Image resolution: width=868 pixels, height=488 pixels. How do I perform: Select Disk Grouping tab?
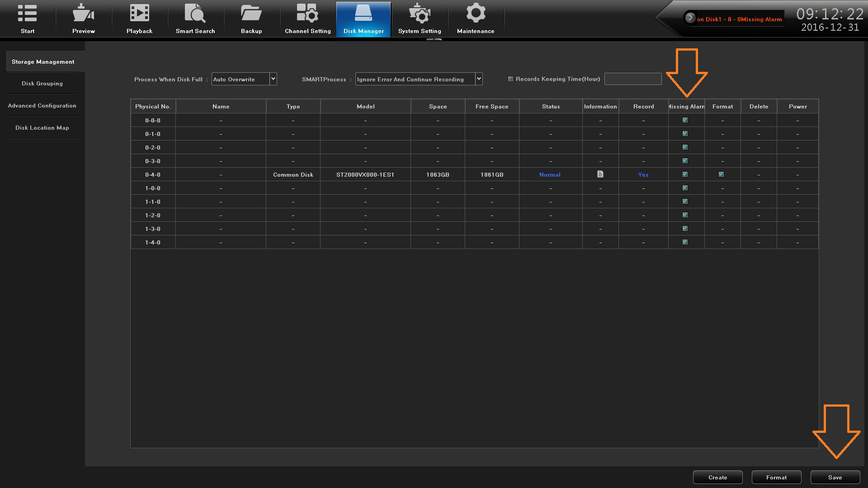[42, 84]
